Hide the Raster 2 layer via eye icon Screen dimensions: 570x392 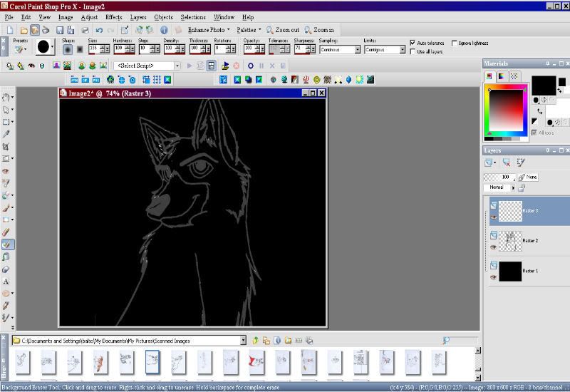(493, 247)
